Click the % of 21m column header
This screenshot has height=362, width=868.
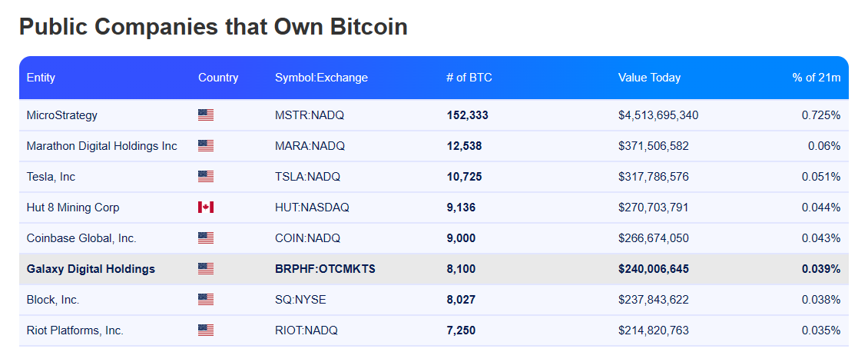817,78
